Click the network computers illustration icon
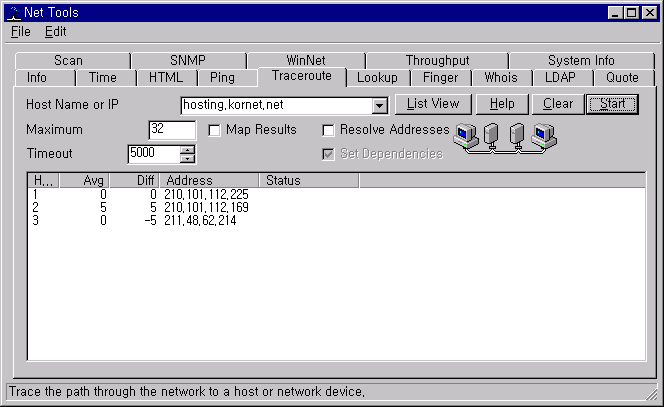 click(x=505, y=138)
